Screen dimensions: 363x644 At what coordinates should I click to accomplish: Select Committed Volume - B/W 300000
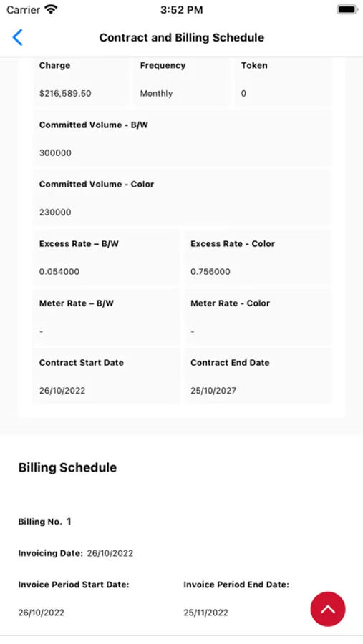(182, 138)
